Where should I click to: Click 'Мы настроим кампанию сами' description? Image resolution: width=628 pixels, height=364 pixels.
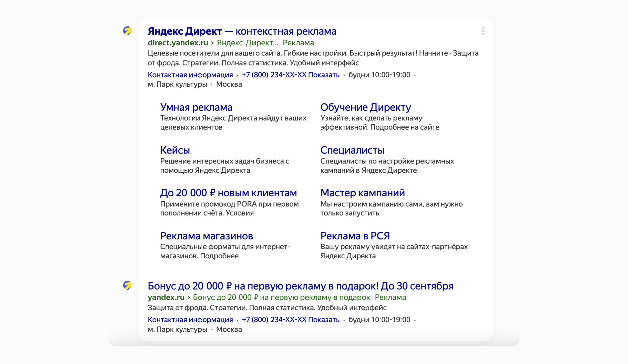tap(392, 209)
